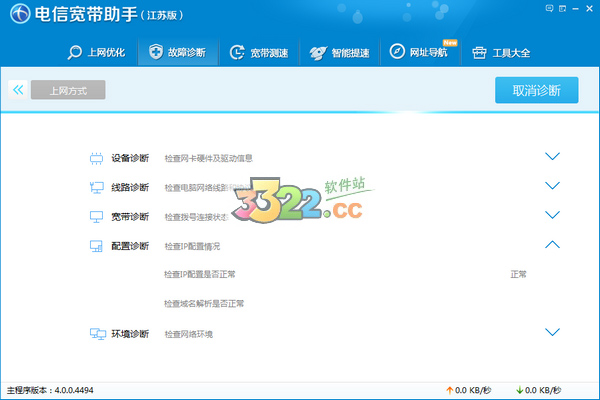The width and height of the screenshot is (600, 400).
Task: Click the New badge on 网址导航
Action: click(450, 43)
